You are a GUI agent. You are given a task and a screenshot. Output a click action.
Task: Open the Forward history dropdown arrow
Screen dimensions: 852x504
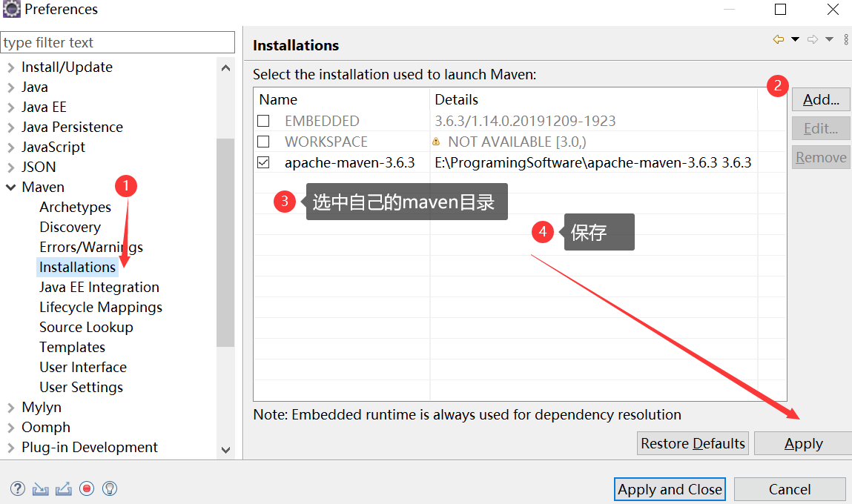829,39
